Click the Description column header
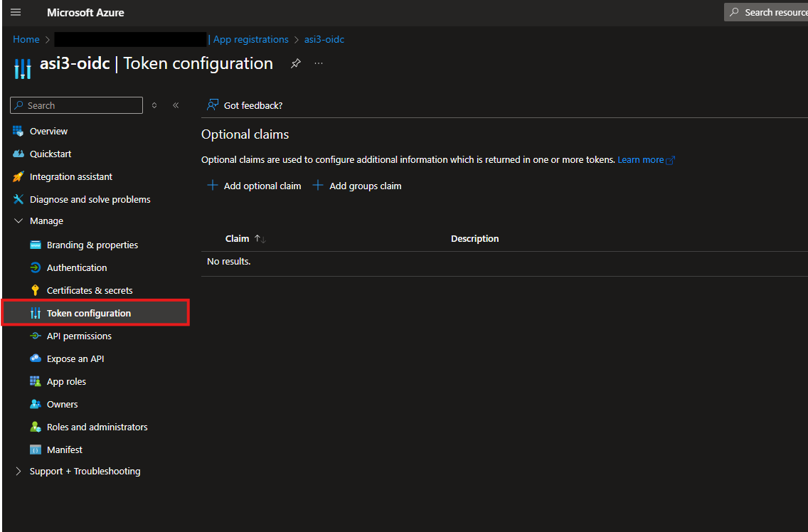 click(474, 239)
